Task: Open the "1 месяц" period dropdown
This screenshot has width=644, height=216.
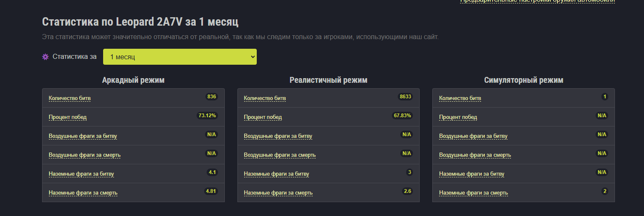Action: [180, 57]
